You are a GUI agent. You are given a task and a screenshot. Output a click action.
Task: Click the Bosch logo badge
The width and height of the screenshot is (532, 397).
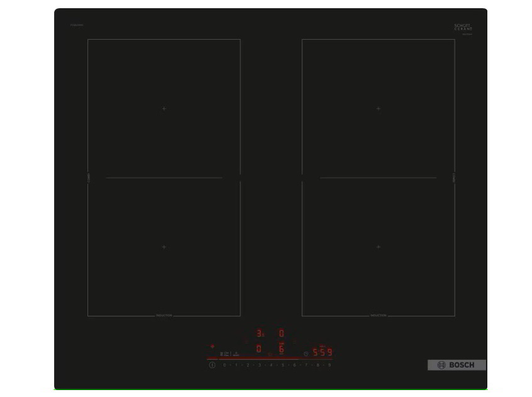pos(457,365)
